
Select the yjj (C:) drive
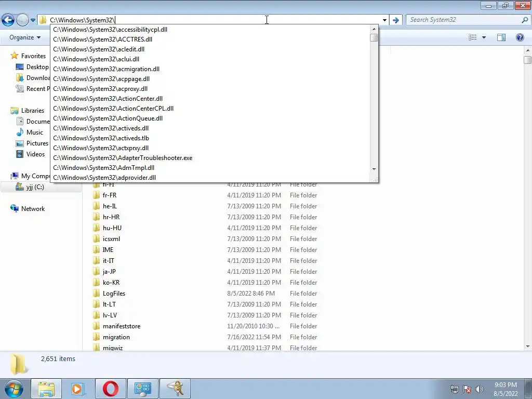click(x=30, y=187)
